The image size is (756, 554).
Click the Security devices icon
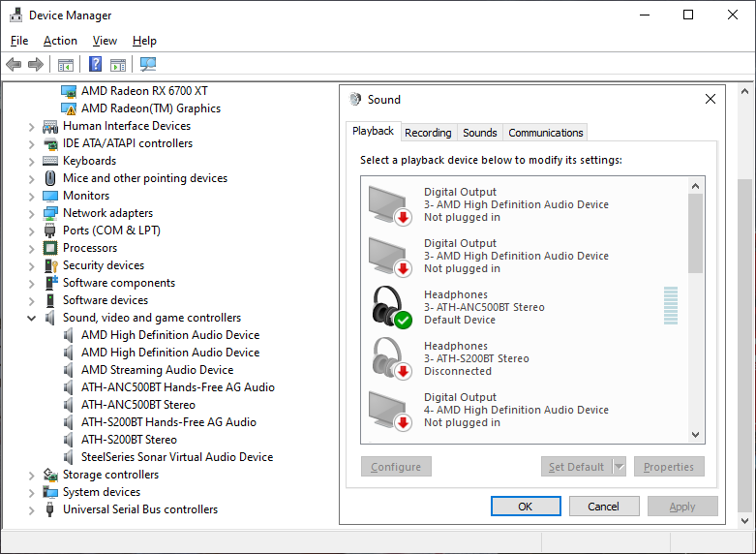[x=50, y=265]
